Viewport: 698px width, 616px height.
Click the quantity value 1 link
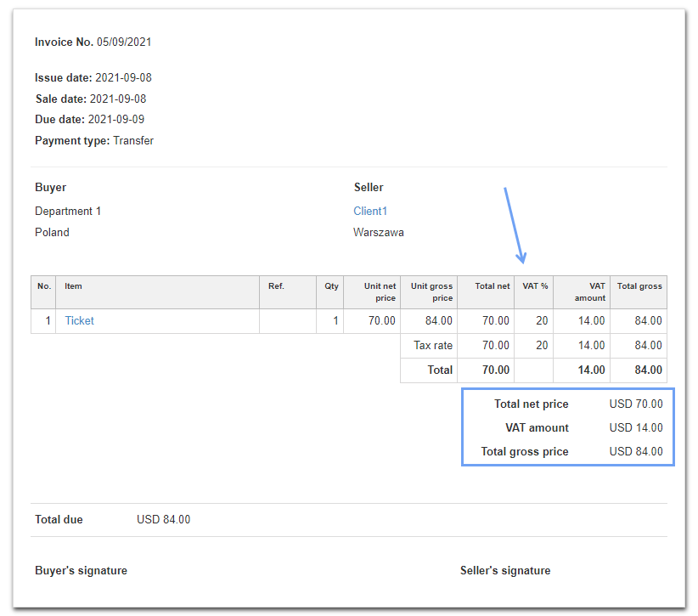335,320
